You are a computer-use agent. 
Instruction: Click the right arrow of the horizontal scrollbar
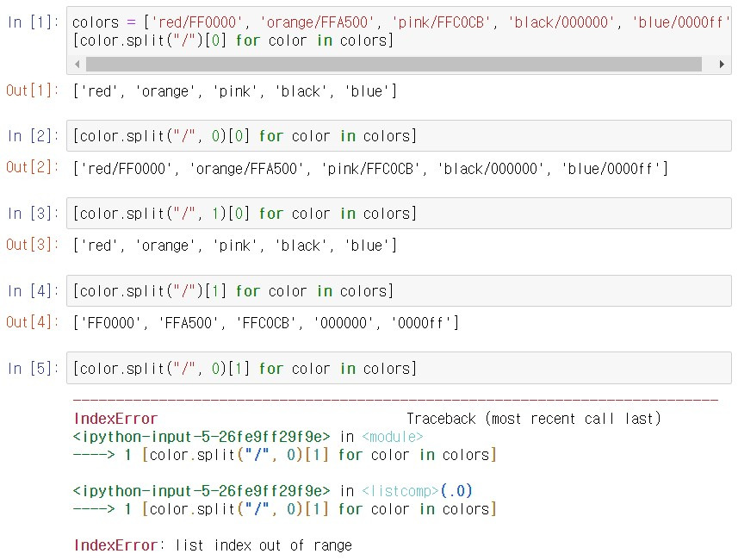pyautogui.click(x=723, y=64)
